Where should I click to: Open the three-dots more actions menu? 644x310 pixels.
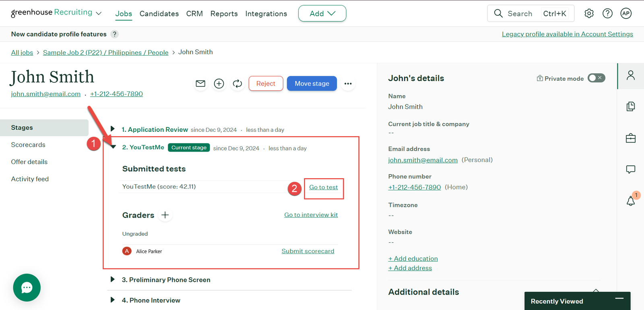[348, 83]
